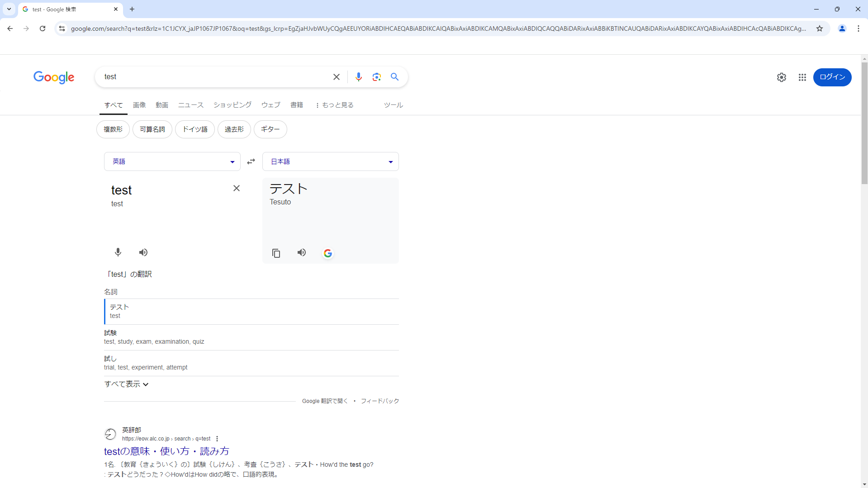
Task: Switch to the 動画 tab
Action: 162,105
